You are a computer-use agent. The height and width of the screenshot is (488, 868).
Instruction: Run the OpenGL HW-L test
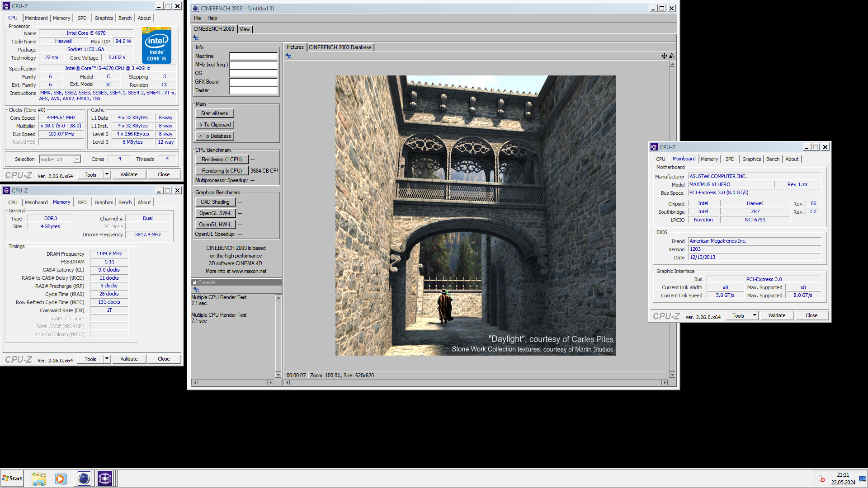215,225
